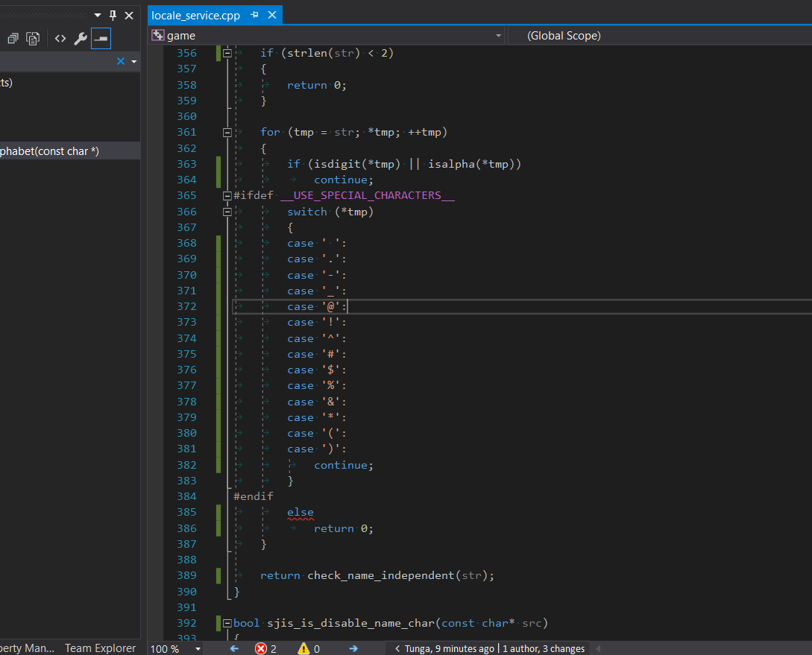This screenshot has height=655, width=812.
Task: Click the yellow warning count indicator
Action: 309,649
